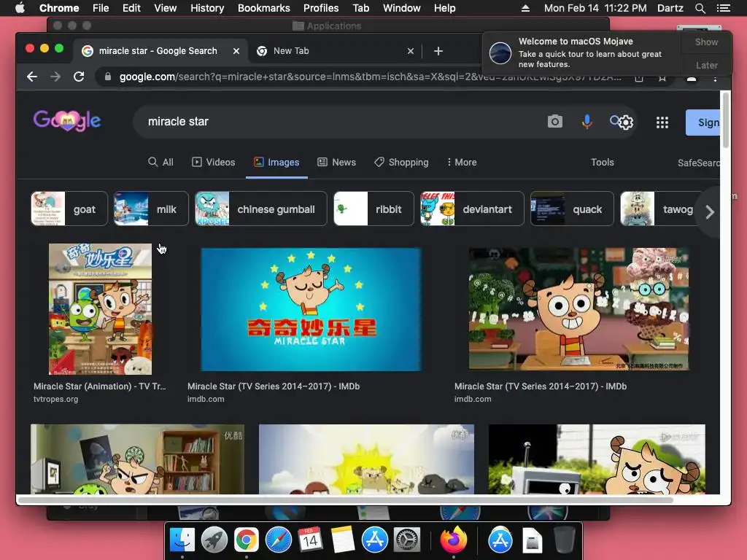Open the History menu
The image size is (747, 560).
tap(207, 8)
